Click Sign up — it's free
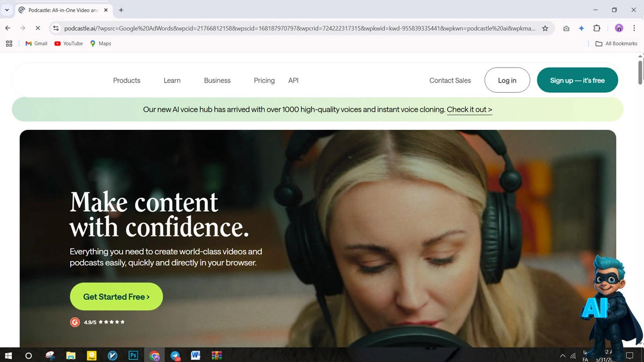The width and height of the screenshot is (644, 362). (x=577, y=80)
